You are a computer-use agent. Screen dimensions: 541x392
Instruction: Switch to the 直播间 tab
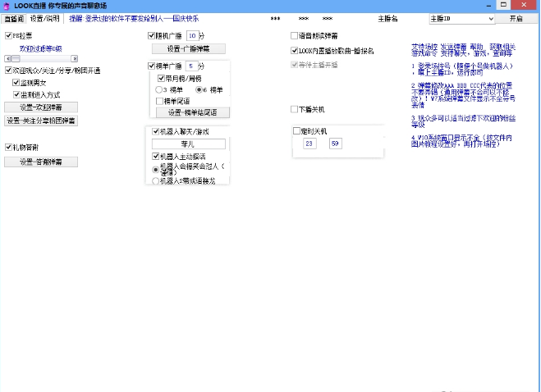coord(14,19)
